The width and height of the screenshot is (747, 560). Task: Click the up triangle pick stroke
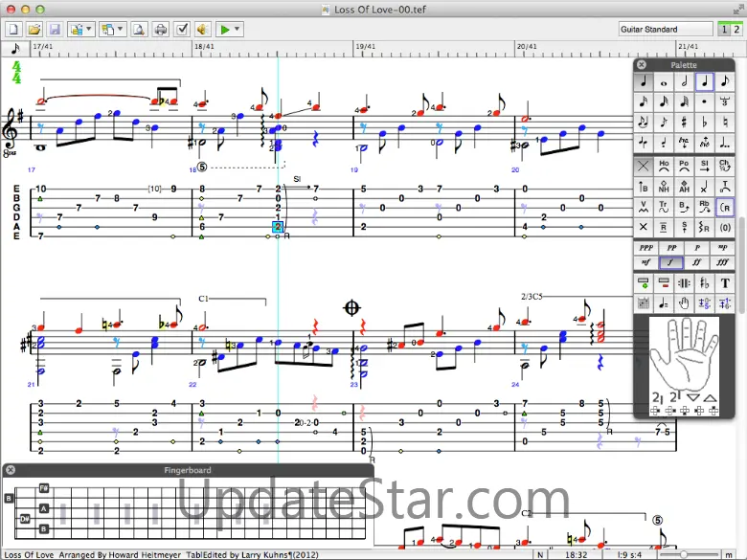pos(710,397)
